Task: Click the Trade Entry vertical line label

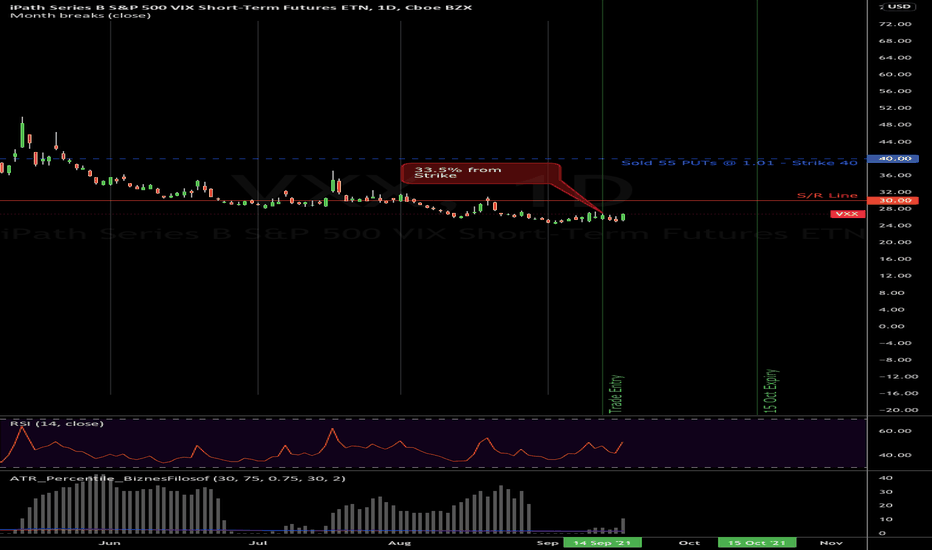Action: click(x=616, y=394)
